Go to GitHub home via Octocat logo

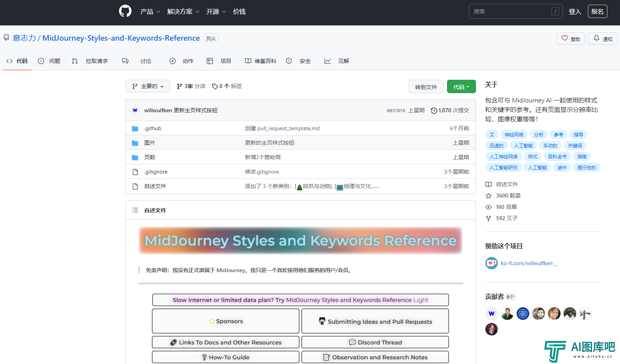point(125,11)
